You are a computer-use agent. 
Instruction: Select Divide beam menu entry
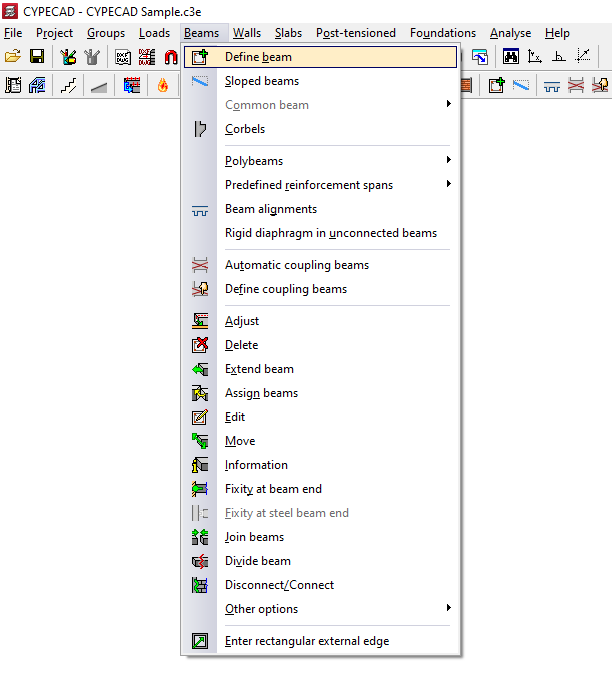click(x=320, y=561)
